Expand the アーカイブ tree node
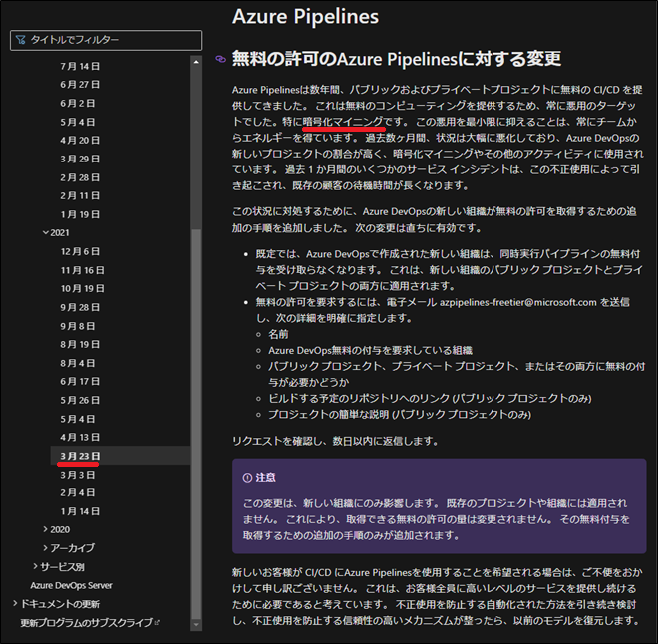Image resolution: width=658 pixels, height=644 pixels. 45,548
